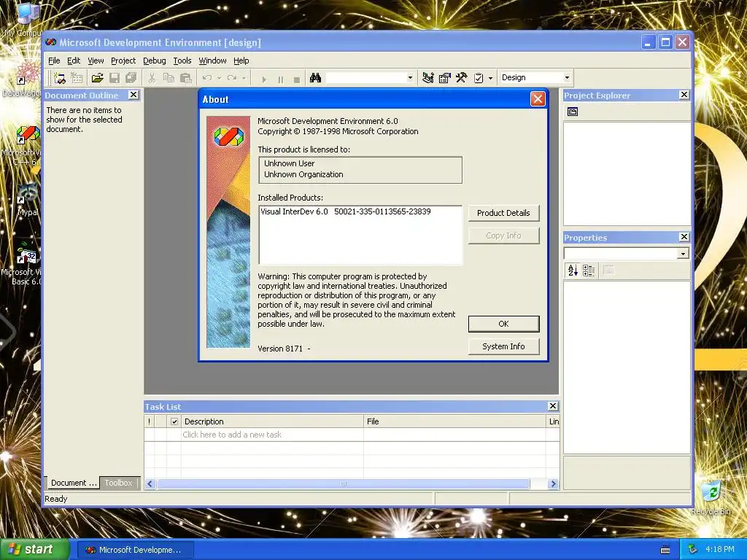Open the Debug menu

point(155,61)
